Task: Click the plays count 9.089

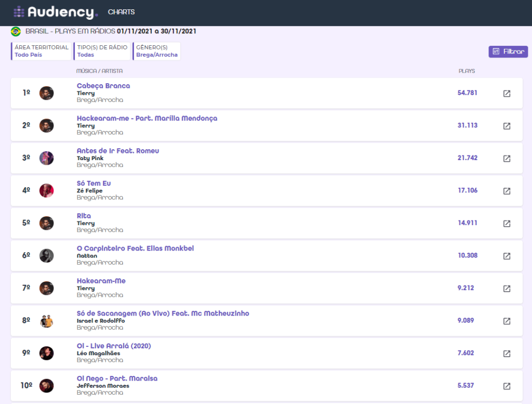Action: tap(465, 320)
